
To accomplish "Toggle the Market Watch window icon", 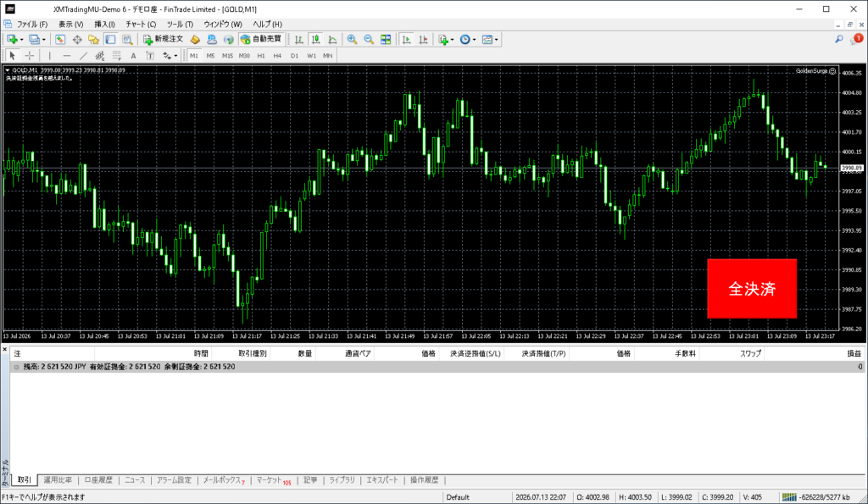I will pos(60,39).
